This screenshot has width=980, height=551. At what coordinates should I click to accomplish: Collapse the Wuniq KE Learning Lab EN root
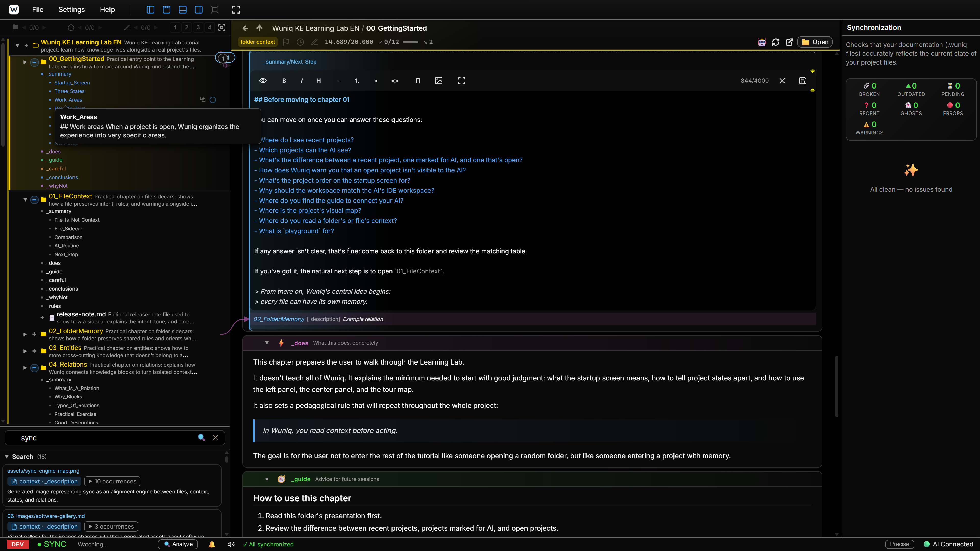coord(17,46)
